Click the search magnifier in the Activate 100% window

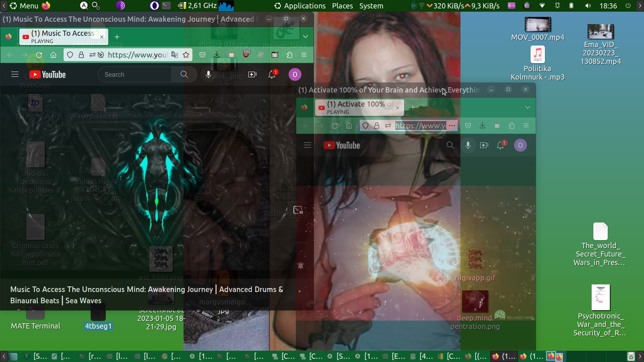pos(450,145)
